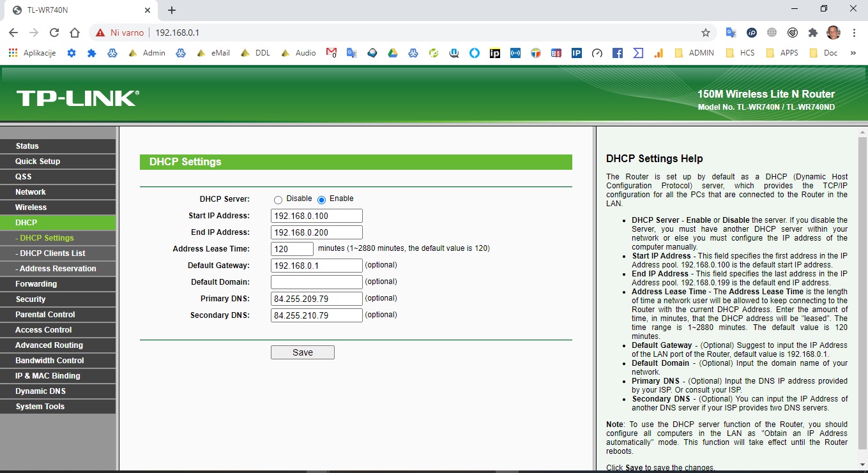
Task: Open the speedometer speed test bookmark
Action: click(597, 53)
